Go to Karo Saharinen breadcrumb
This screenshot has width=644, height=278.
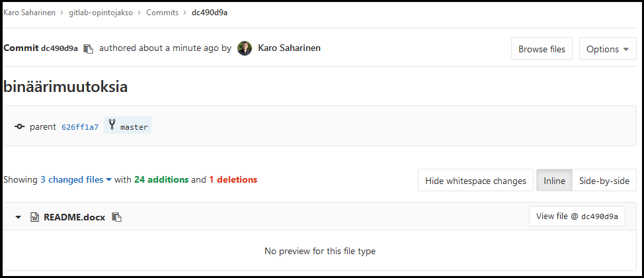29,13
